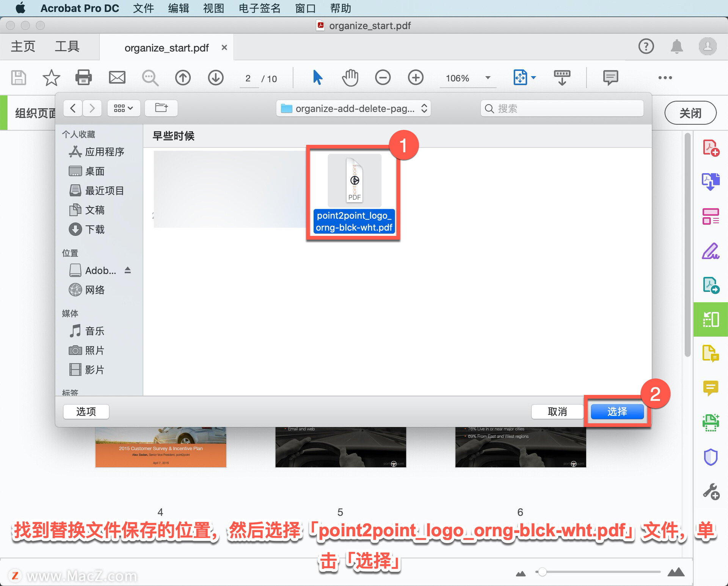Click the thumbnail size slider handle

point(542,572)
